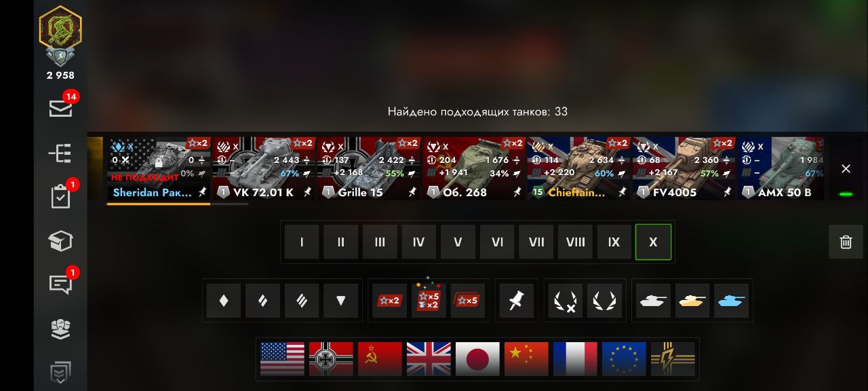Open the clan icon in sidebar

pos(60,329)
